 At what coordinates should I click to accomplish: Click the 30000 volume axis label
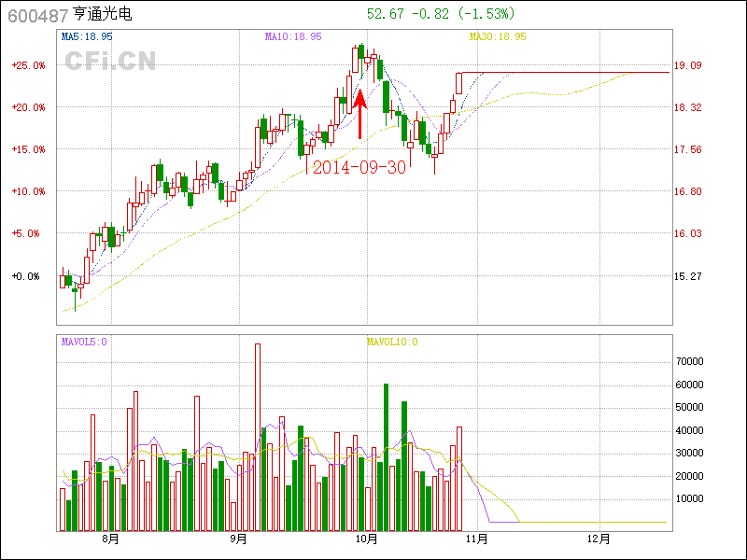coord(689,453)
